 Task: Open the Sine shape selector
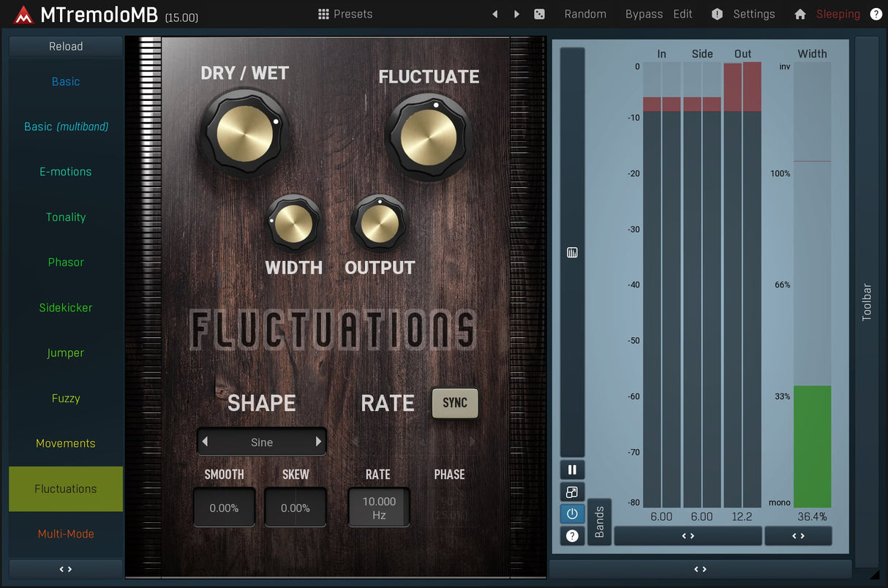coord(261,442)
